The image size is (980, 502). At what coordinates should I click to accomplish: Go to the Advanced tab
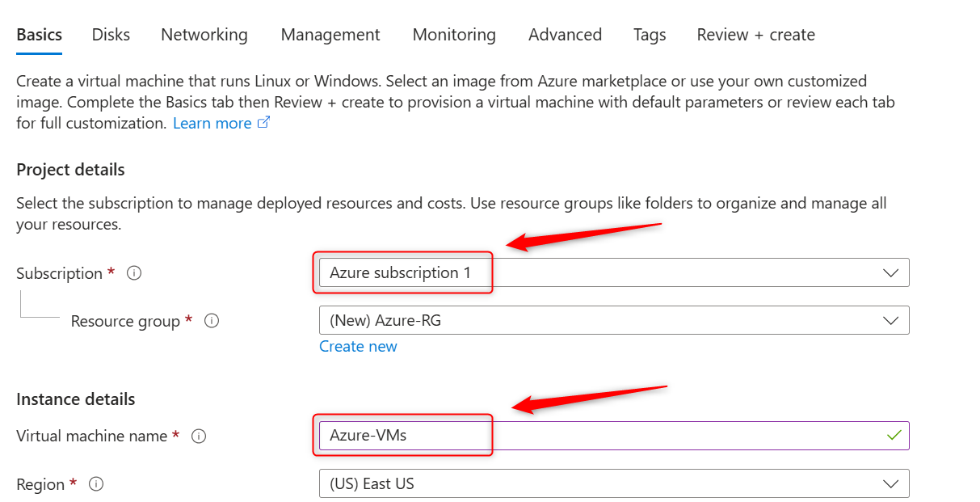[565, 35]
